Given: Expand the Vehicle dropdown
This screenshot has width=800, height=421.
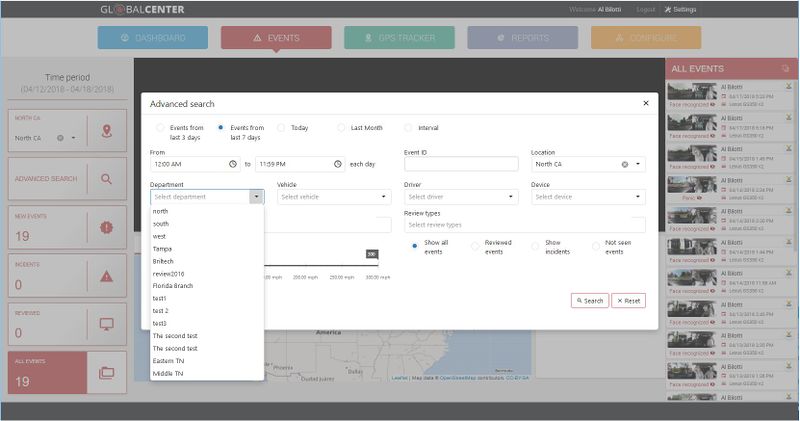Looking at the screenshot, I should click(333, 197).
